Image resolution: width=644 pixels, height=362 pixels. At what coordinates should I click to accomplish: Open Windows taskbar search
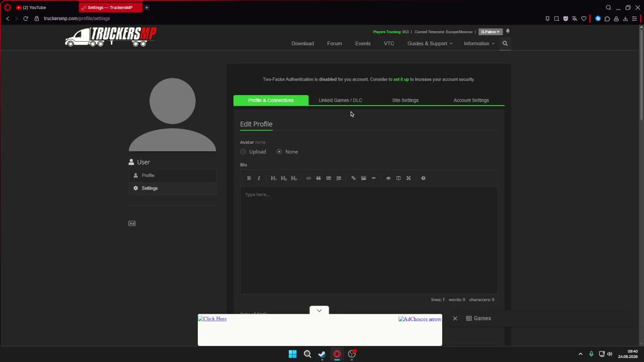(307, 354)
